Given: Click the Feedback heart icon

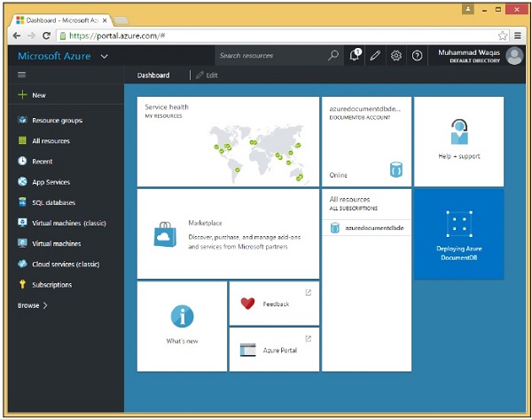Looking at the screenshot, I should point(247,303).
